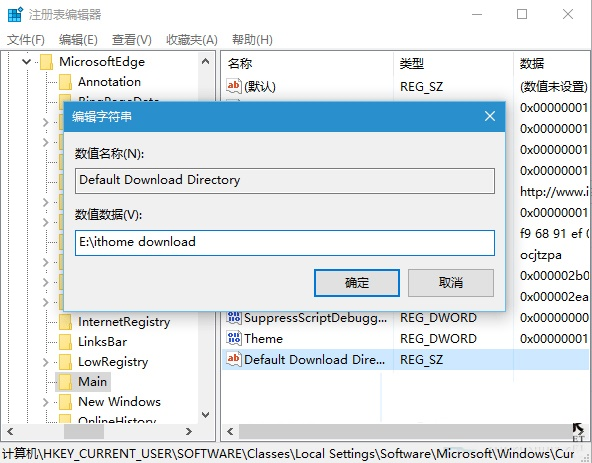Open the 文件(F) menu
Viewport: 592px width, 463px height.
26,40
